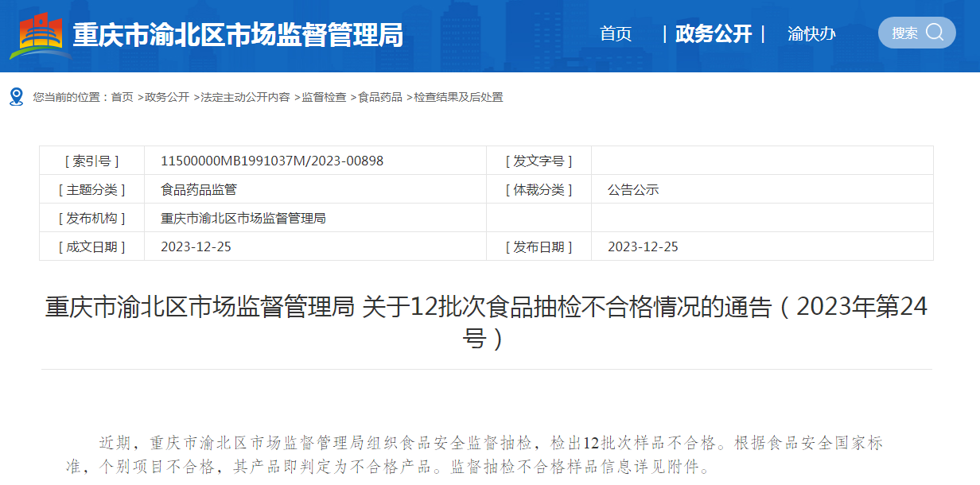Click the 发布日期 date value 2023-12-25
This screenshot has width=980, height=485.
click(643, 246)
